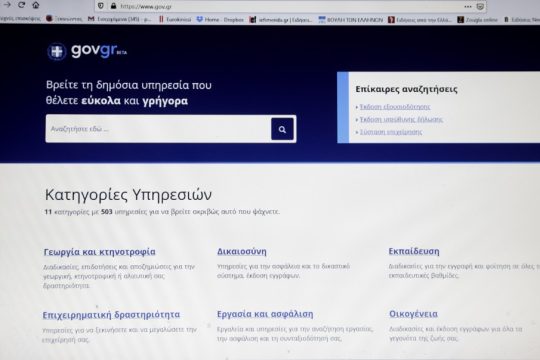Click the gov.gr logo emblem
Viewport: 540px width, 360px height.
click(x=56, y=52)
